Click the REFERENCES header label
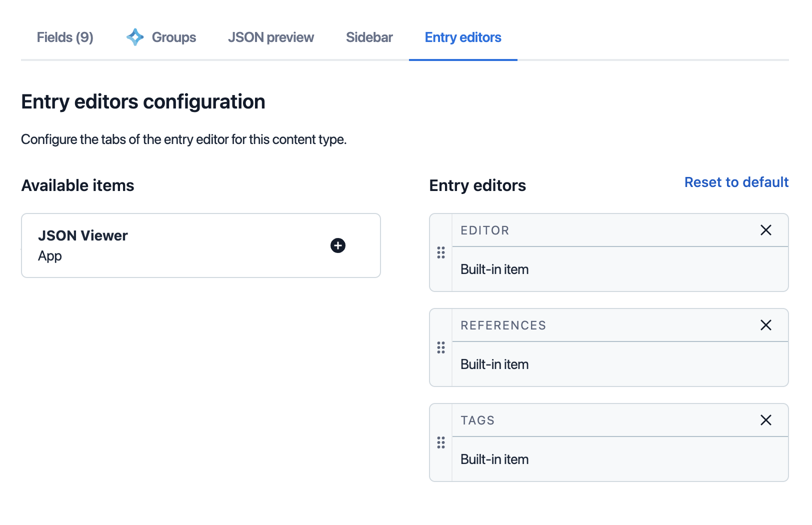812x525 pixels. pos(503,325)
